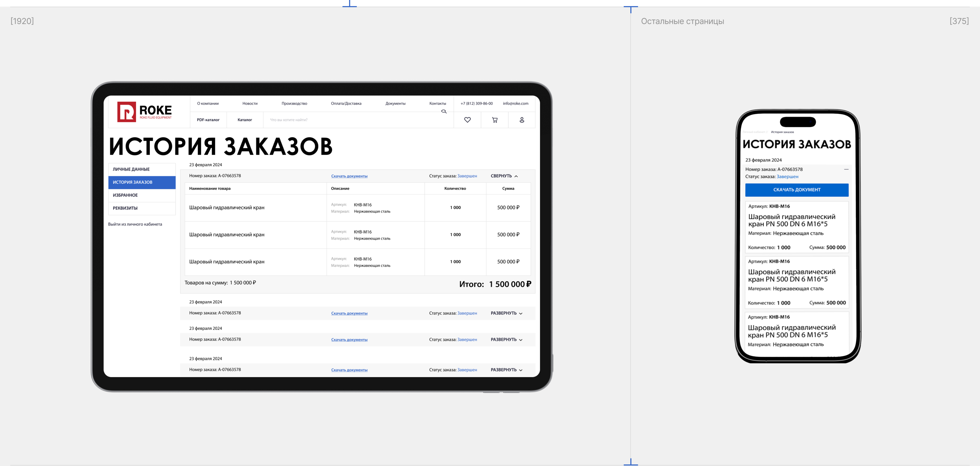This screenshot has height=466, width=980.
Task: Collapse first order with СВЕРНУТЬ chevron
Action: click(x=504, y=176)
